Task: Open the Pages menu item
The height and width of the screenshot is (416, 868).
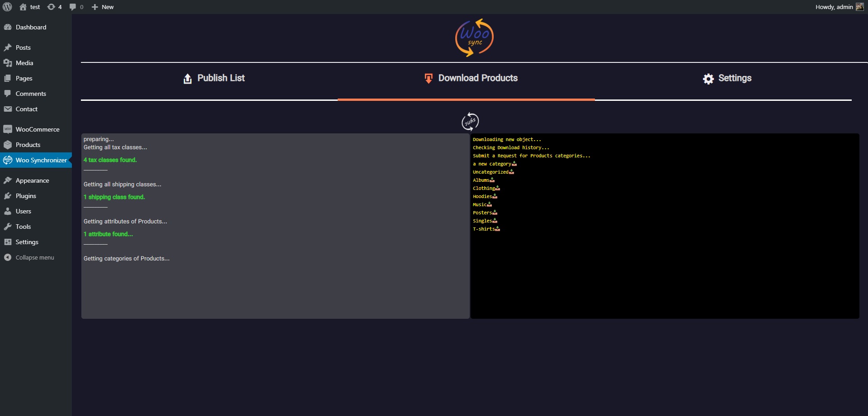Action: click(36, 78)
